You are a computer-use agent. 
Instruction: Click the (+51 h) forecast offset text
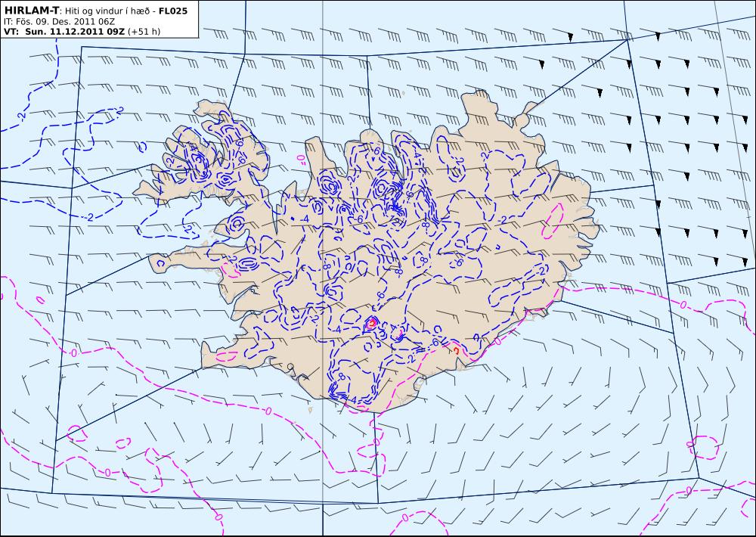point(144,32)
